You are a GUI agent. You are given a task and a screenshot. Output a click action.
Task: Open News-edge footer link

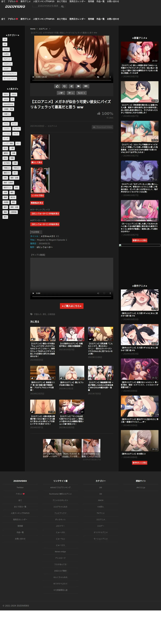point(60,551)
